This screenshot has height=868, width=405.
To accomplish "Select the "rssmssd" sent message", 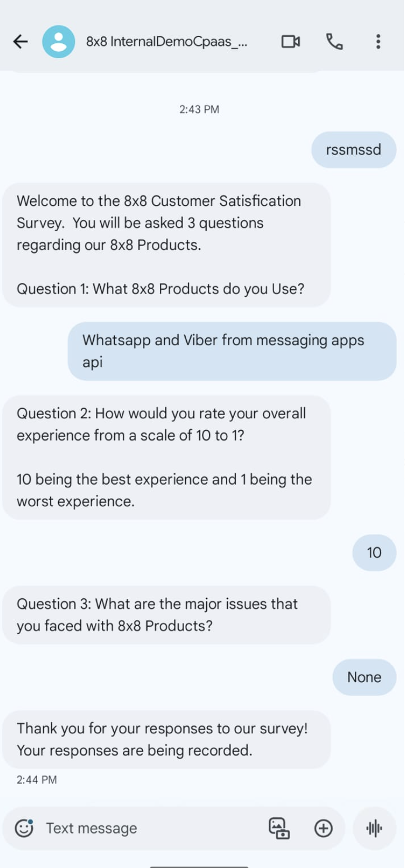I will point(353,149).
